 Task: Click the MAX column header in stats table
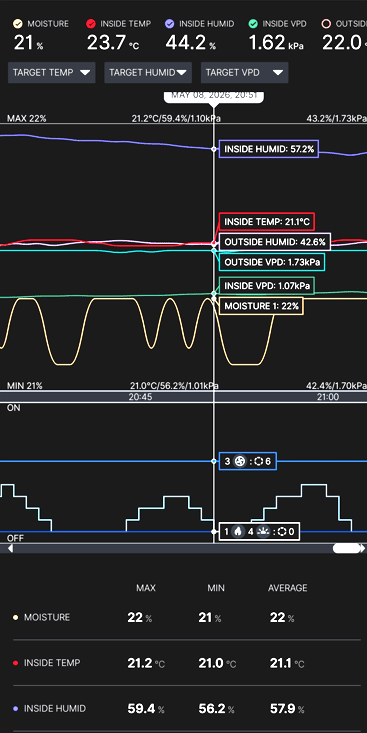pyautogui.click(x=146, y=588)
